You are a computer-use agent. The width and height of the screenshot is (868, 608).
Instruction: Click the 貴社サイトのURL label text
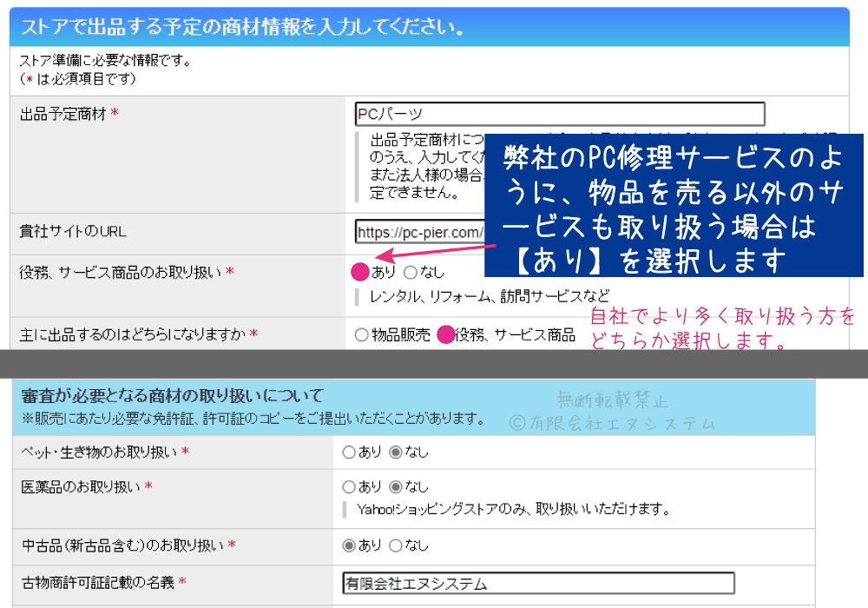[x=73, y=231]
